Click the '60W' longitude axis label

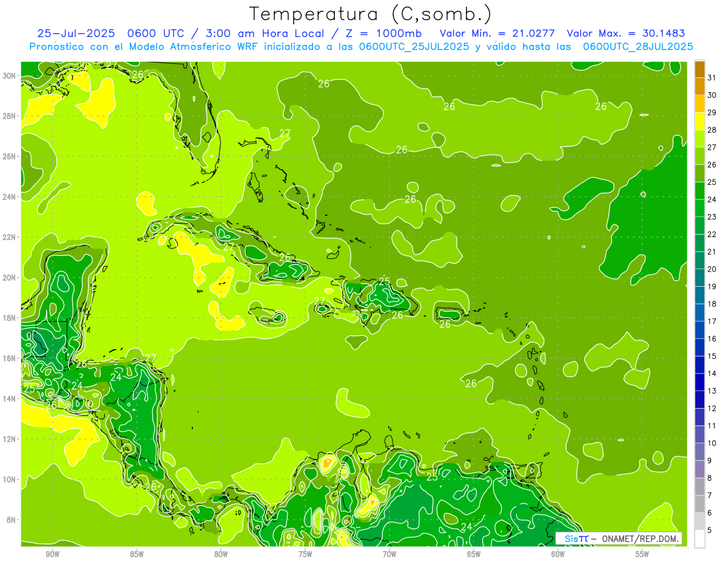pos(558,554)
